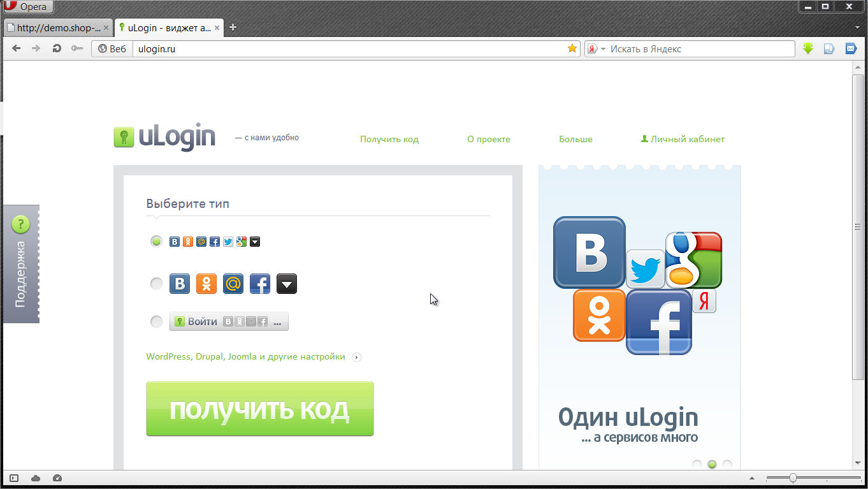Viewport: 868px width, 489px height.
Task: Switch to the http://demo.shop- tab
Action: [58, 28]
